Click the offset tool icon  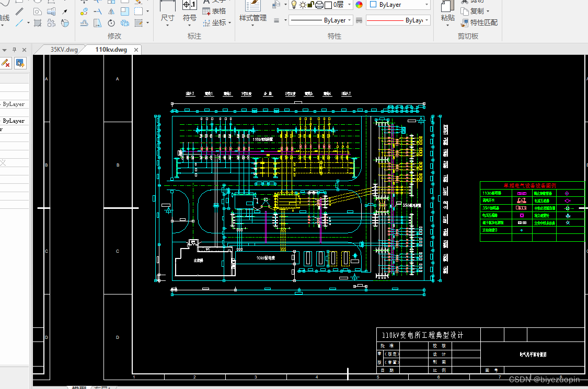[84, 23]
